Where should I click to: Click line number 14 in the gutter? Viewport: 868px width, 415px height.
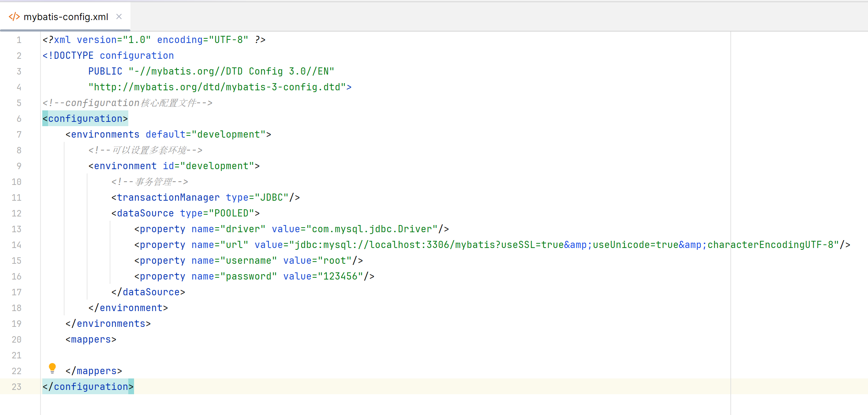click(x=16, y=245)
